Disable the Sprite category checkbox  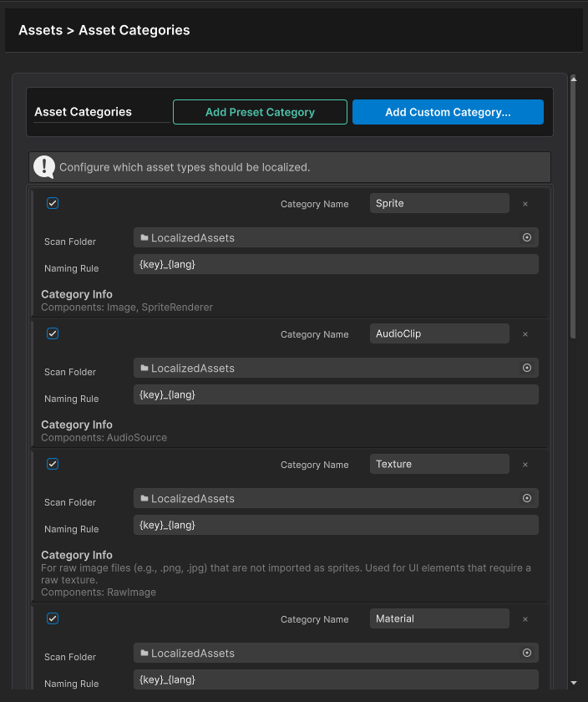53,203
